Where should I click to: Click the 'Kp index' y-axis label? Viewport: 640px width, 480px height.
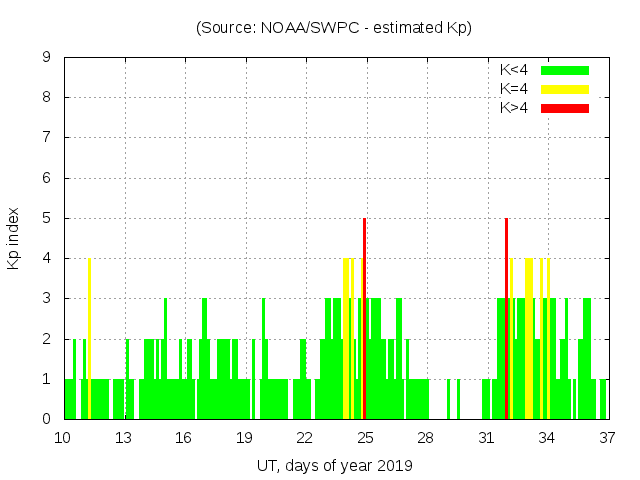pyautogui.click(x=14, y=238)
